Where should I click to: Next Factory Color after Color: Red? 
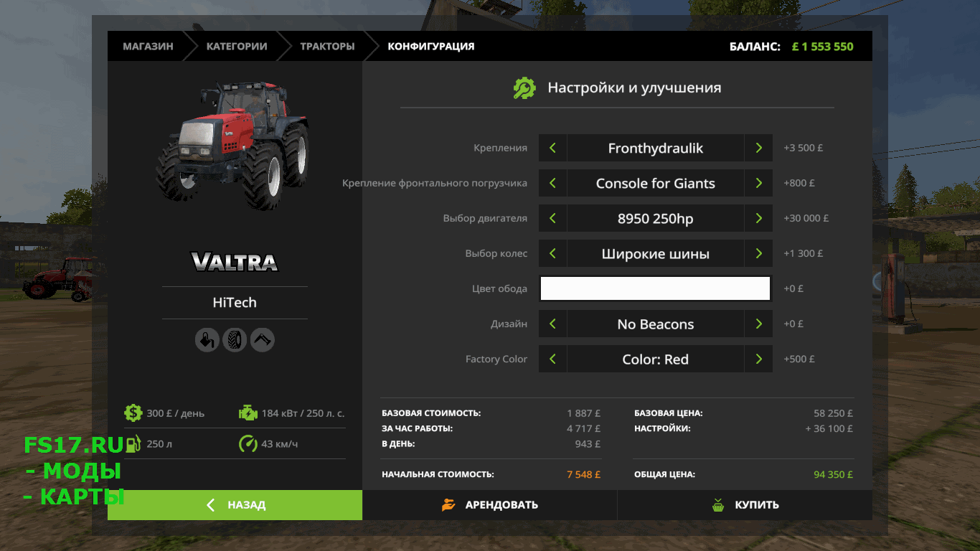pyautogui.click(x=758, y=359)
